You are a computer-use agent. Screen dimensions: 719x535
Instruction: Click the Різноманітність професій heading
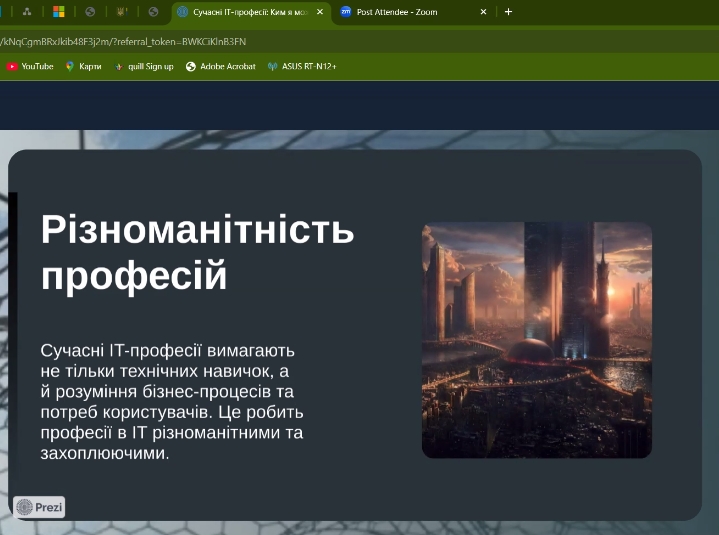197,252
